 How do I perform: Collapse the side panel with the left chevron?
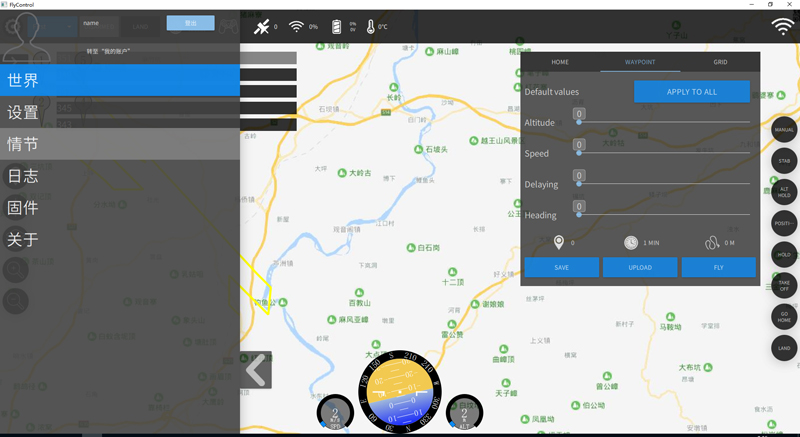coord(256,370)
